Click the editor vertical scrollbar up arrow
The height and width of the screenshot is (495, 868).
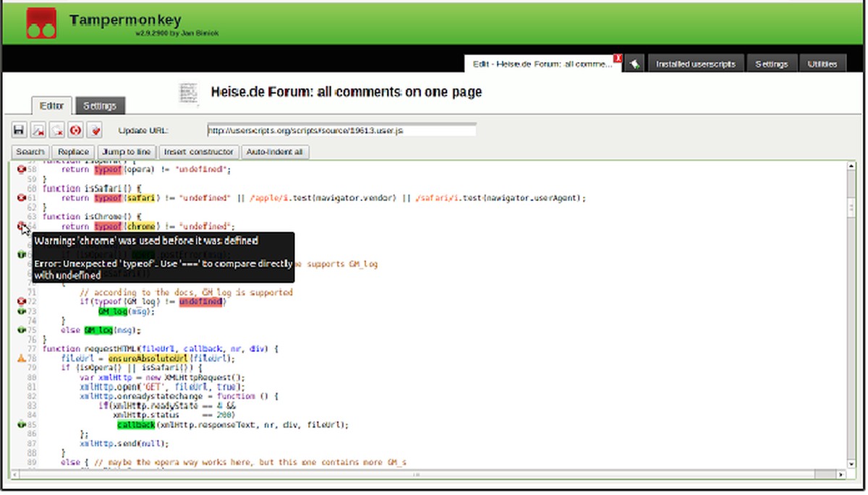pyautogui.click(x=851, y=167)
